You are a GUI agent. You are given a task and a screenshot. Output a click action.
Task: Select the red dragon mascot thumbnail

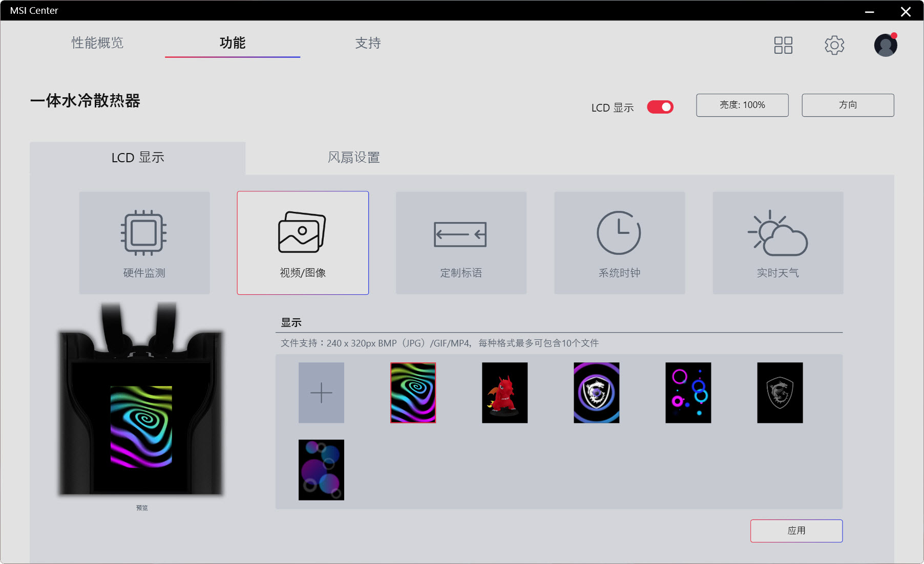504,393
